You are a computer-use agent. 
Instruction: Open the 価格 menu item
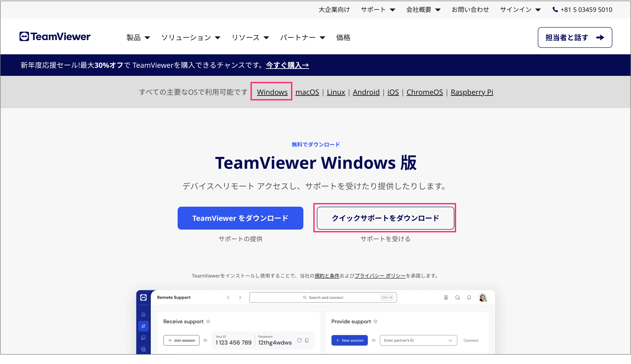tap(343, 37)
